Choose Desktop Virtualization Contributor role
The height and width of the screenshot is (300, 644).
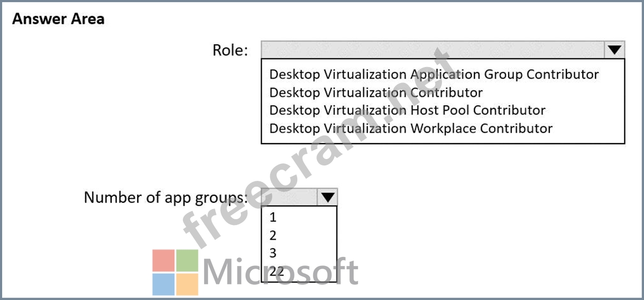(376, 93)
